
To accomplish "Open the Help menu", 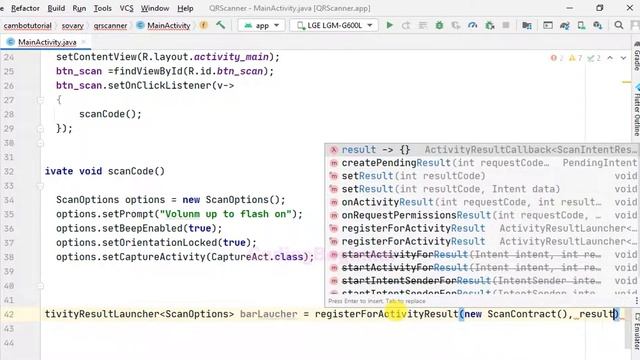I will [185, 8].
